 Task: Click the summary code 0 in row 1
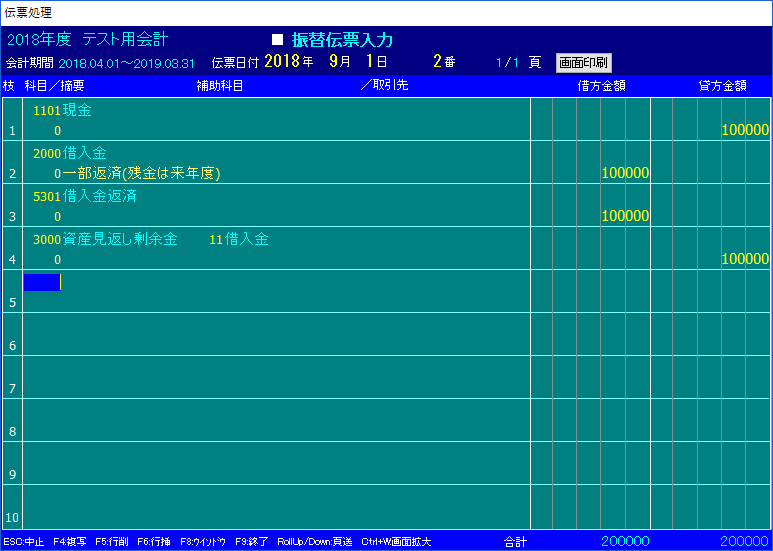(x=58, y=131)
